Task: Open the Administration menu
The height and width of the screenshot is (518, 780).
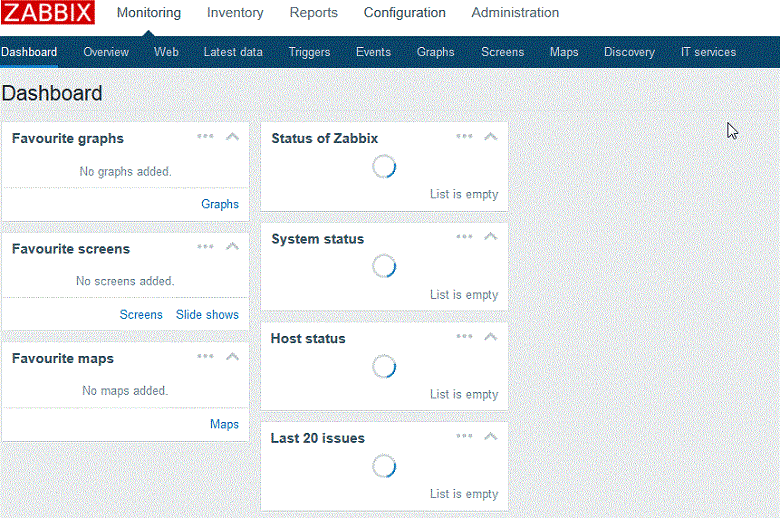Action: [x=515, y=13]
